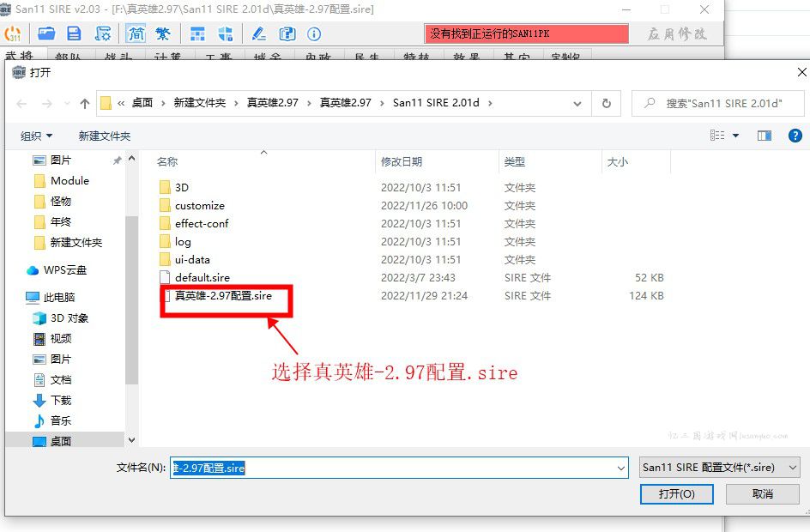The image size is (810, 532).
Task: Sort files by the 名称 column header
Action: 166,161
